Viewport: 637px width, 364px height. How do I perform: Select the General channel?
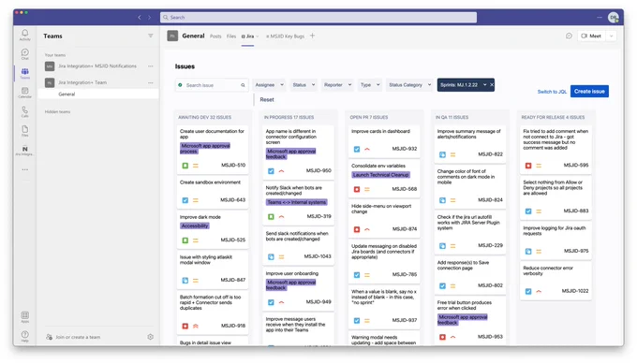[98, 95]
